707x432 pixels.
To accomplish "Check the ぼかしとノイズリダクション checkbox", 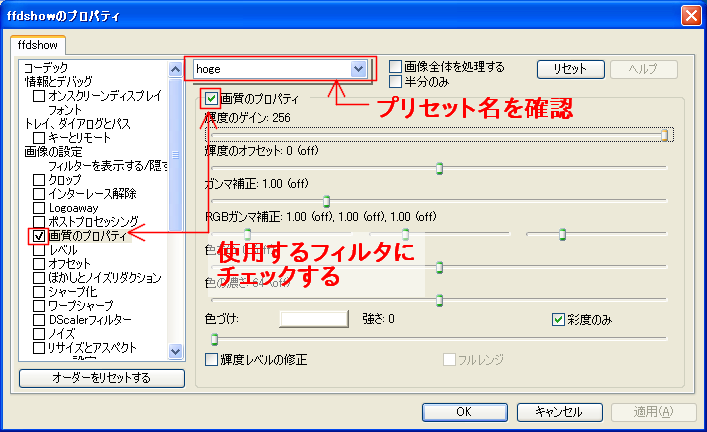I will (39, 278).
